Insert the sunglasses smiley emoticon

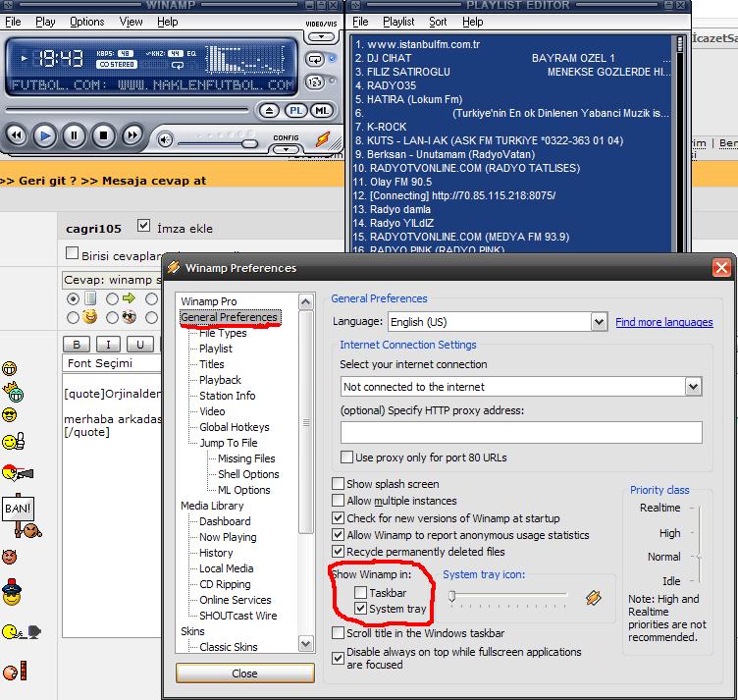click(x=10, y=414)
